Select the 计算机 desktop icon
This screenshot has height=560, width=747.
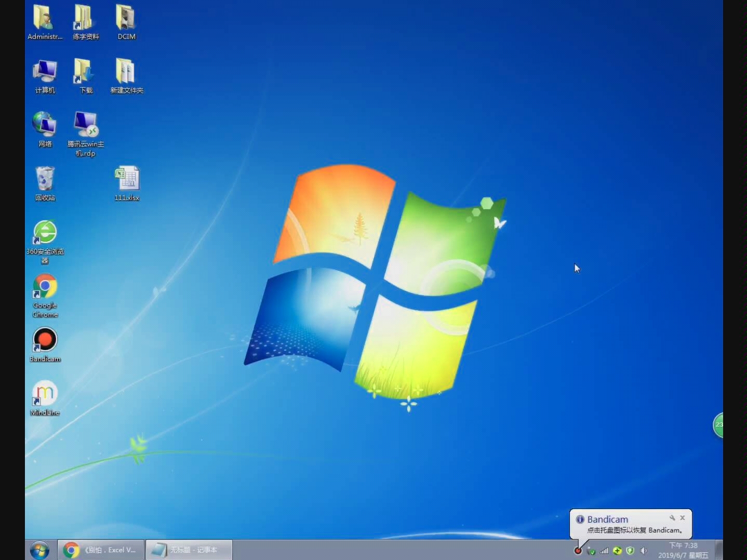coord(45,76)
